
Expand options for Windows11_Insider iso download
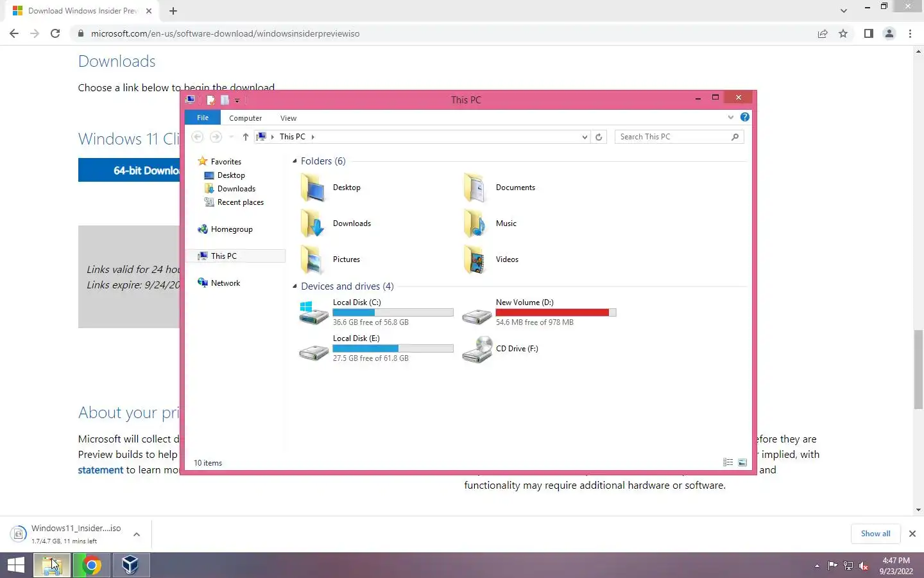136,534
